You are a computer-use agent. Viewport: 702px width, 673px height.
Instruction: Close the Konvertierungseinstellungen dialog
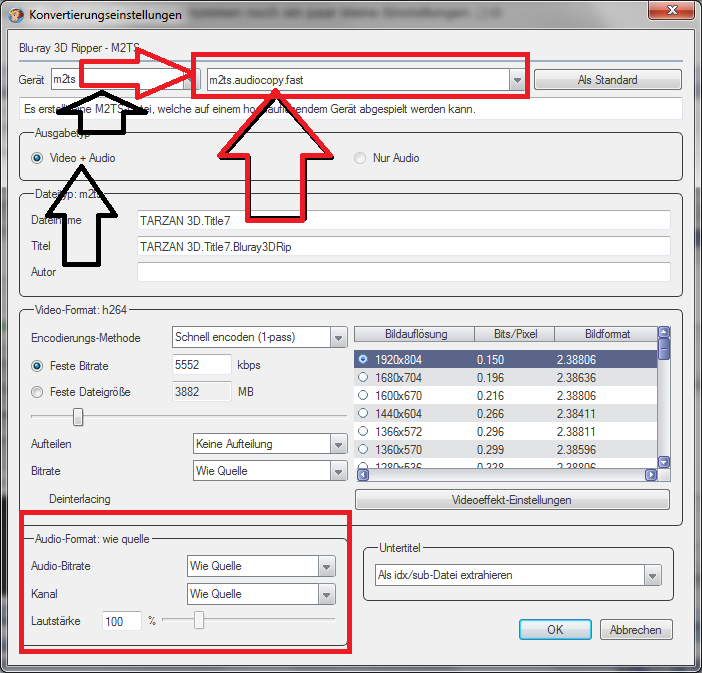[672, 10]
